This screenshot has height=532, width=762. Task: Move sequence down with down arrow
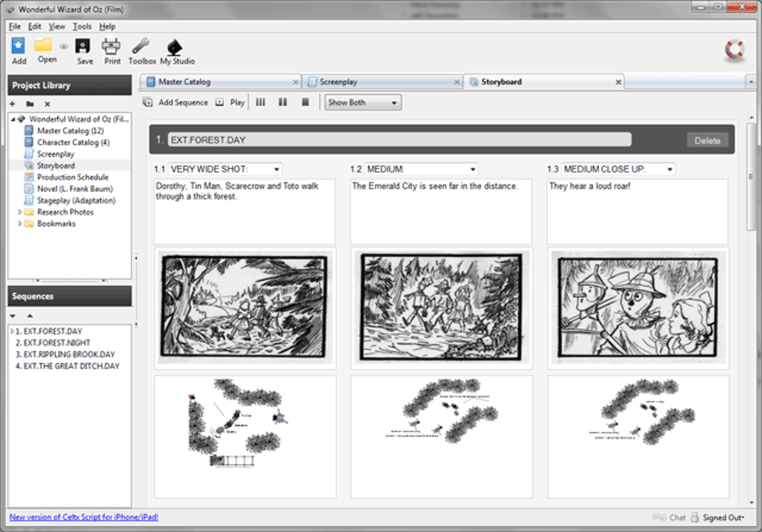[x=13, y=316]
